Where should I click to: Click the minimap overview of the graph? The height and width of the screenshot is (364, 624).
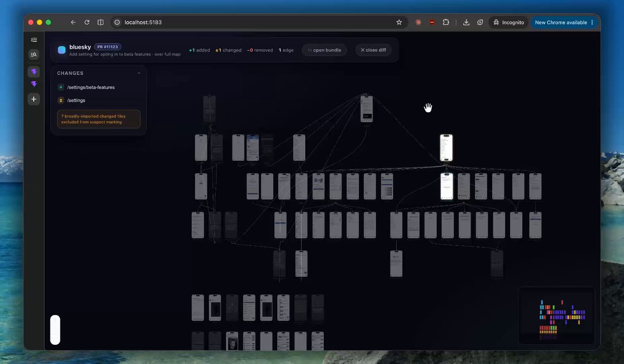[556, 315]
